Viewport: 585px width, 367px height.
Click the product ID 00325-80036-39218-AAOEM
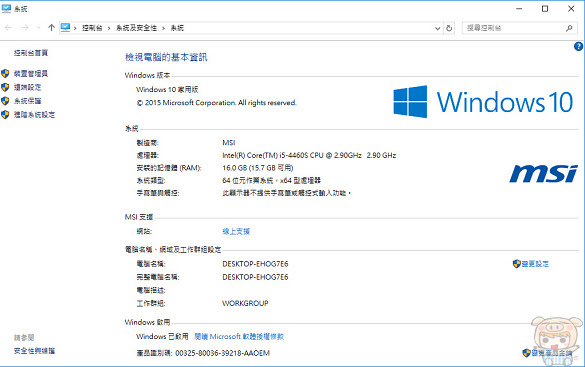point(222,353)
